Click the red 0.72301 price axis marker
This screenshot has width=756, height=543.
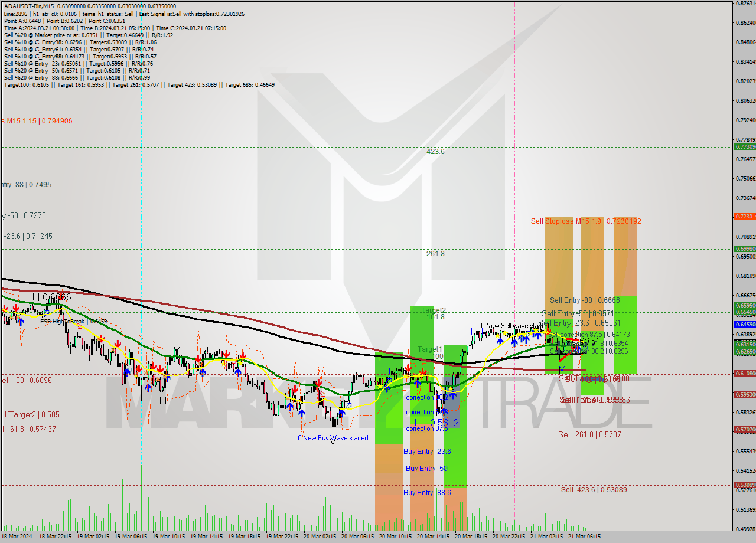pyautogui.click(x=744, y=216)
